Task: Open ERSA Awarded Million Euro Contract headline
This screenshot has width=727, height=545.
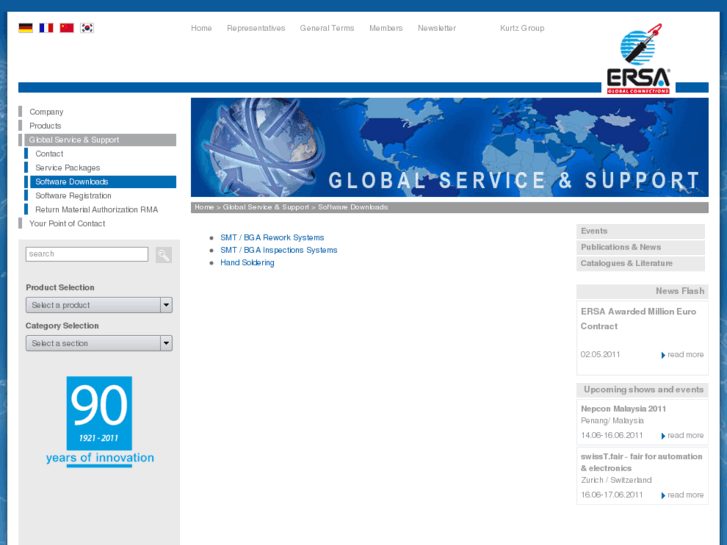Action: point(638,319)
